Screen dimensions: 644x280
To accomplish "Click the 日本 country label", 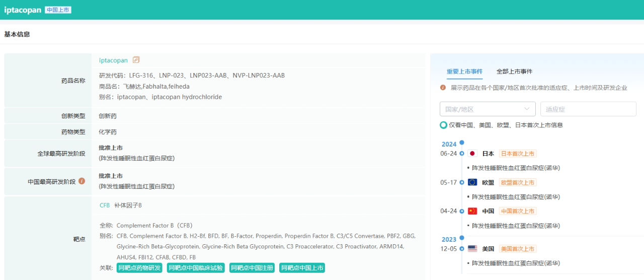I will [488, 154].
